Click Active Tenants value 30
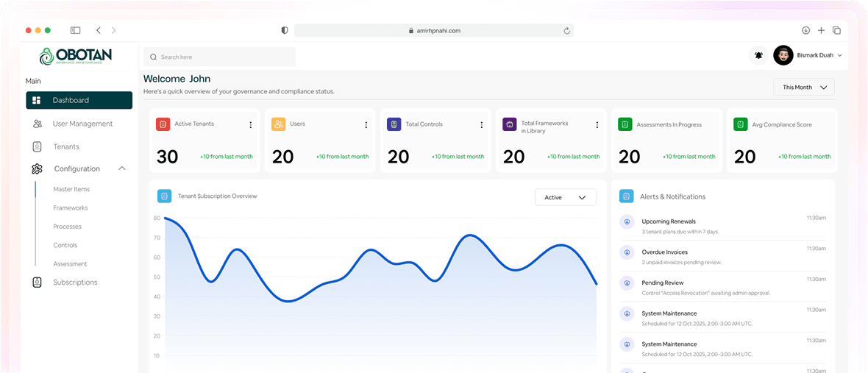The width and height of the screenshot is (868, 373). click(x=167, y=157)
